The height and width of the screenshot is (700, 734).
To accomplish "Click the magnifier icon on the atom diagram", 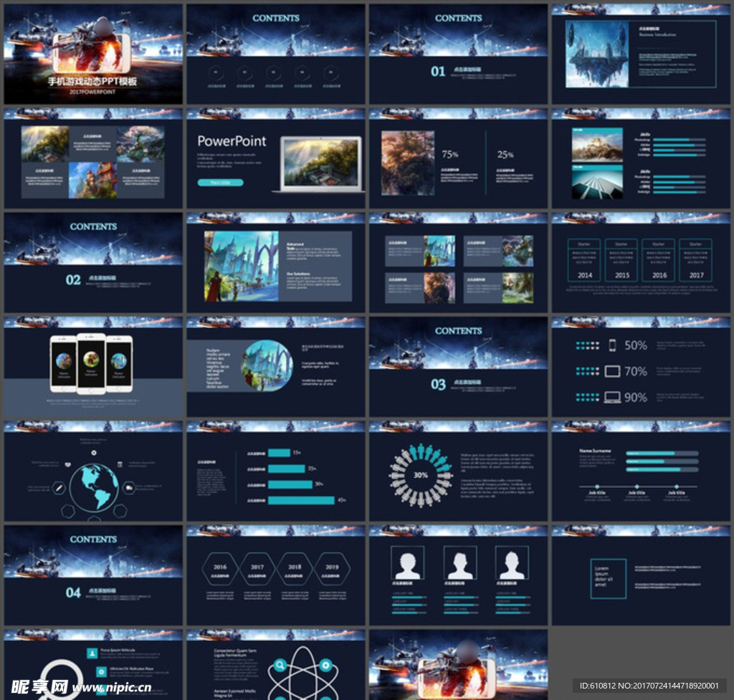I will pyautogui.click(x=280, y=664).
